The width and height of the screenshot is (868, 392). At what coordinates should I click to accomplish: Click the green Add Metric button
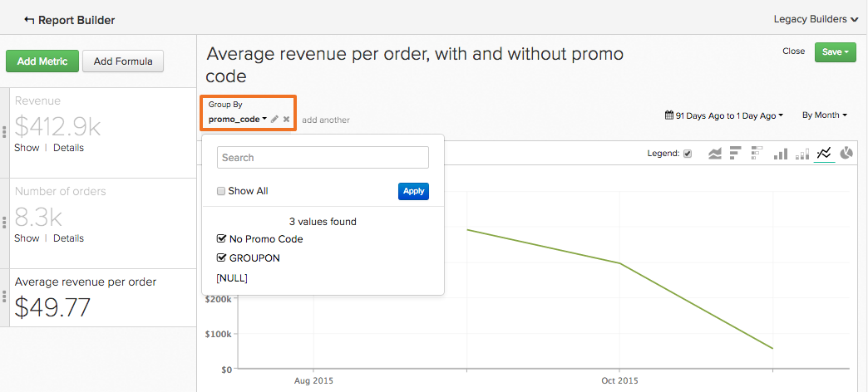pyautogui.click(x=42, y=61)
